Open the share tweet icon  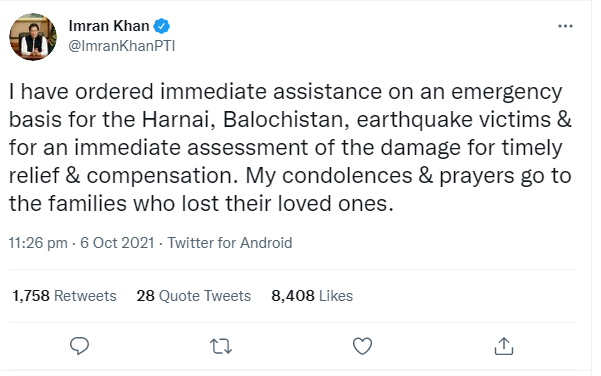point(504,346)
